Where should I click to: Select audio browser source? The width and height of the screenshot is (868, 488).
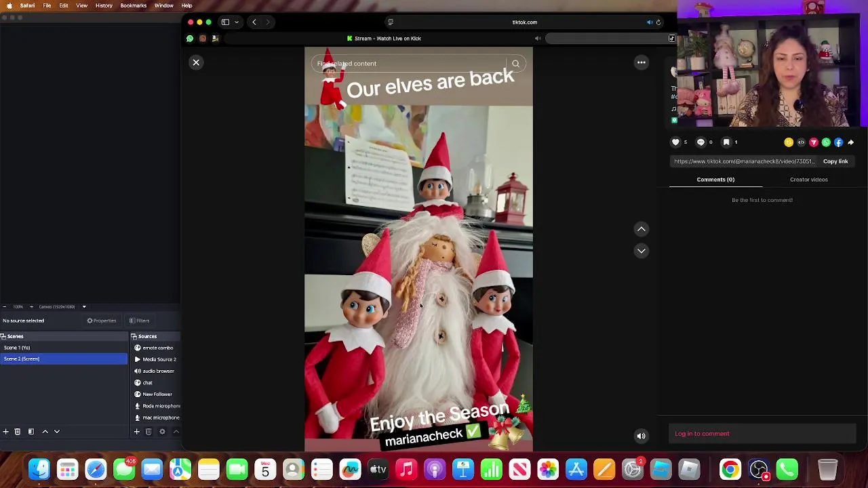[156, 371]
